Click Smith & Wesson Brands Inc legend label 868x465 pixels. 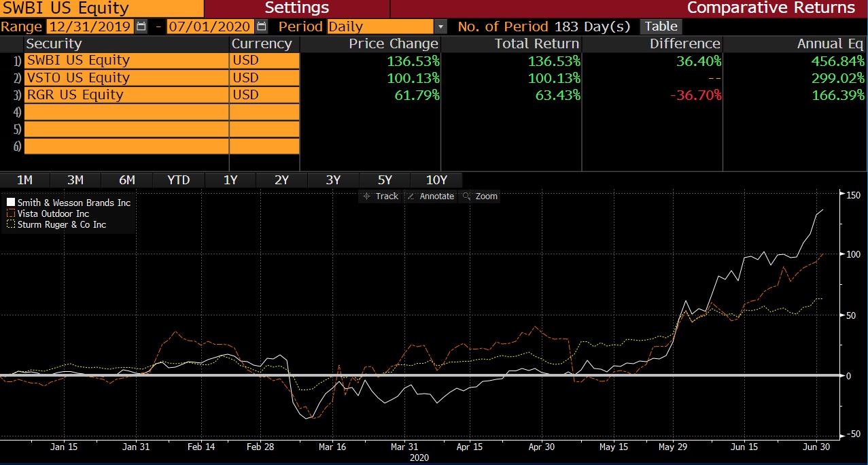pos(74,203)
